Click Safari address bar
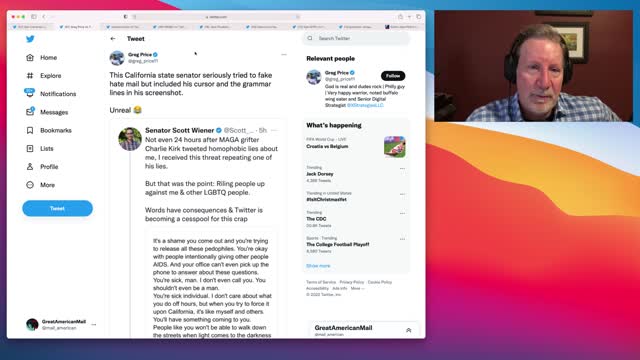This screenshot has height=360, width=640. pos(216,17)
